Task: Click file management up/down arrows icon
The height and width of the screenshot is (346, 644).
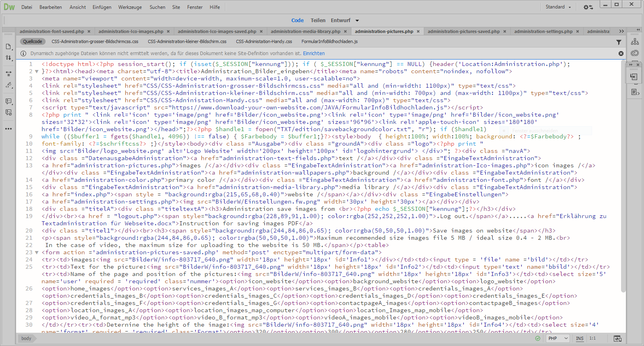Action: tap(8, 58)
